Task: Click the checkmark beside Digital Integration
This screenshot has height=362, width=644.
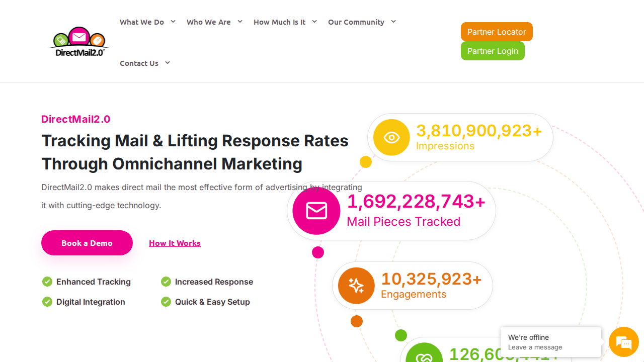Action: click(47, 302)
